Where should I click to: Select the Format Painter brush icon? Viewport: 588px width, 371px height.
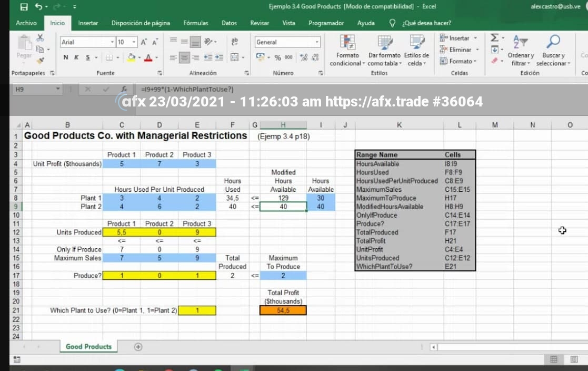[x=39, y=61]
